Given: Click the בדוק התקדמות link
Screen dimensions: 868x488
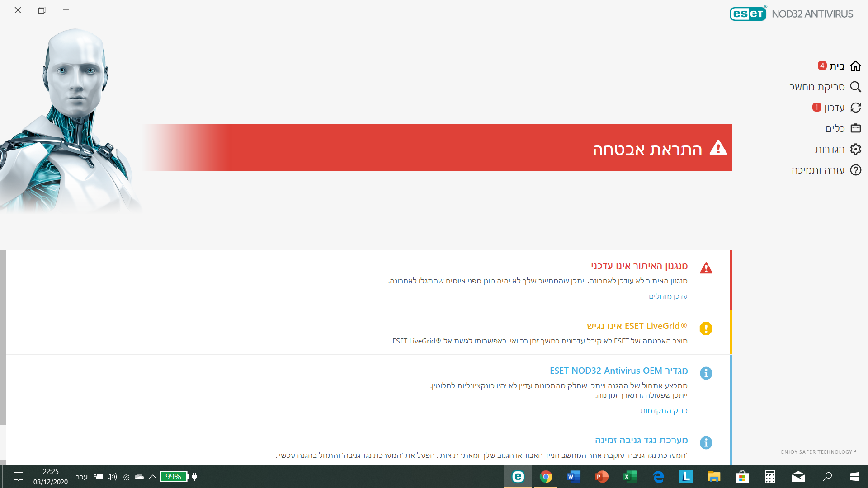Looking at the screenshot, I should tap(663, 411).
